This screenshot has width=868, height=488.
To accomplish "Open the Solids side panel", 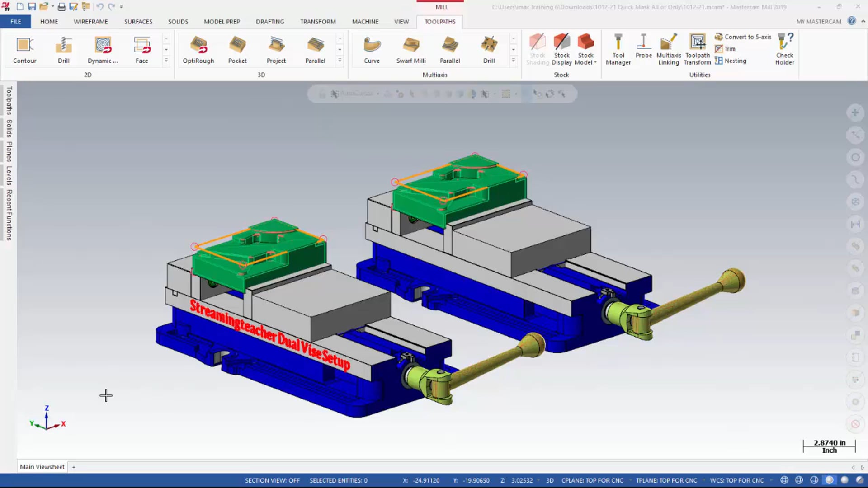I will (x=9, y=128).
